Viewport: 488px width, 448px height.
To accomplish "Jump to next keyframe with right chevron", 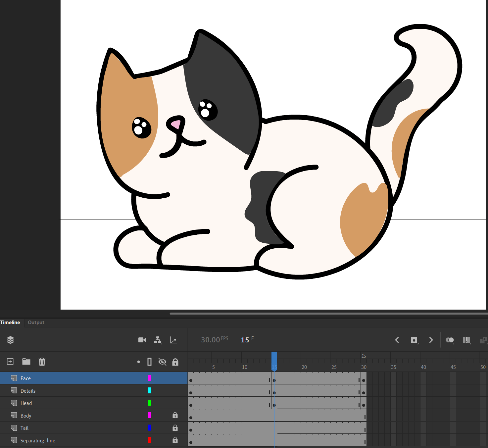I will (x=431, y=340).
